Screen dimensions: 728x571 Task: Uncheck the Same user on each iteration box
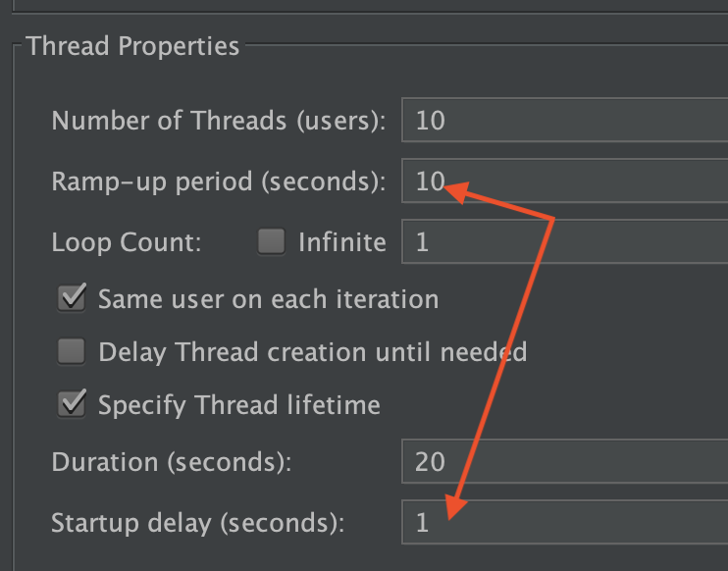72,299
